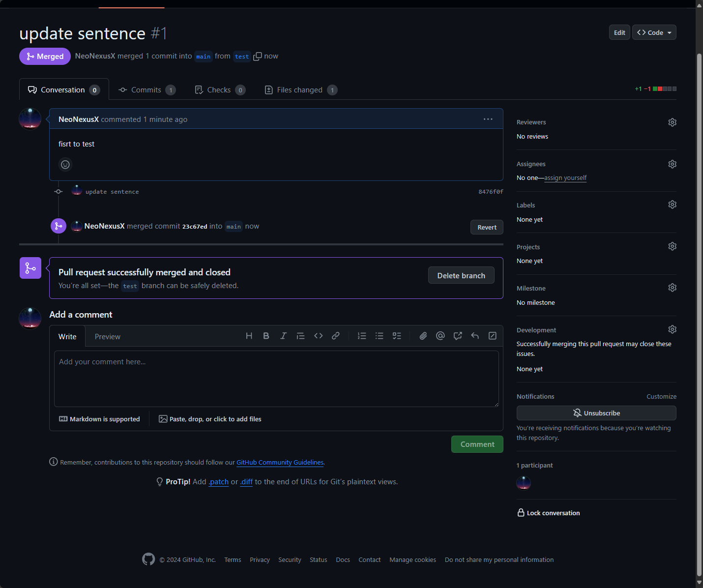The width and height of the screenshot is (703, 588).
Task: Open the Terms footer link
Action: click(233, 559)
